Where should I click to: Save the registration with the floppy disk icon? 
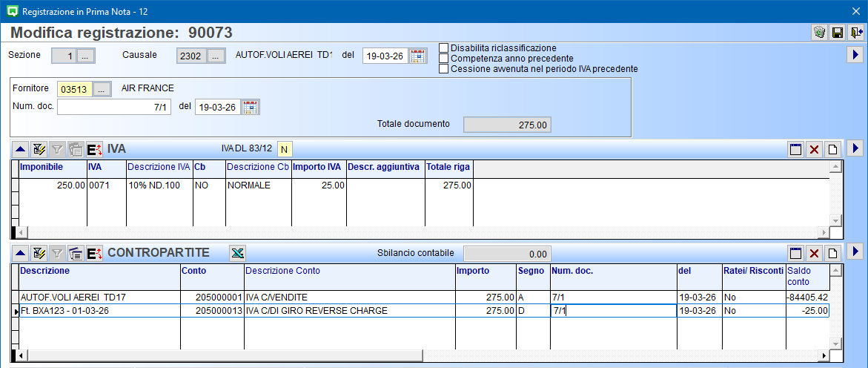click(x=838, y=33)
